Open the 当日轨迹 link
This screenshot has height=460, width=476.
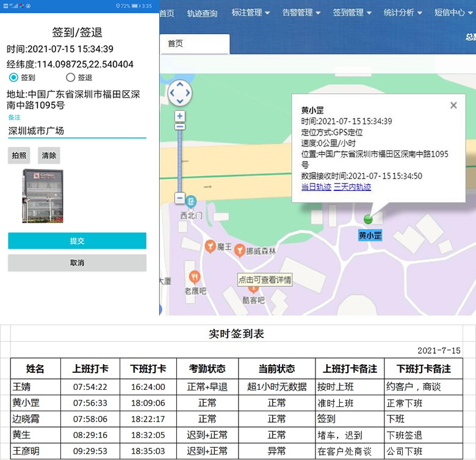316,187
